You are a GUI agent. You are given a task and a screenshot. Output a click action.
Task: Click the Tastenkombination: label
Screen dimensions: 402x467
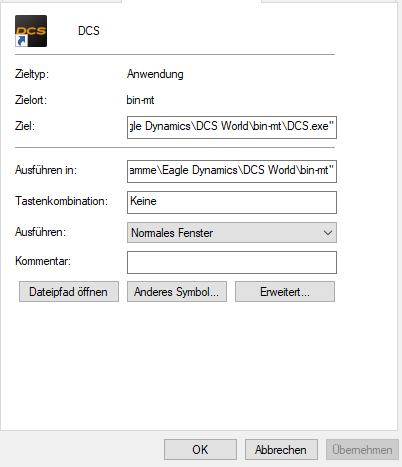click(x=61, y=201)
